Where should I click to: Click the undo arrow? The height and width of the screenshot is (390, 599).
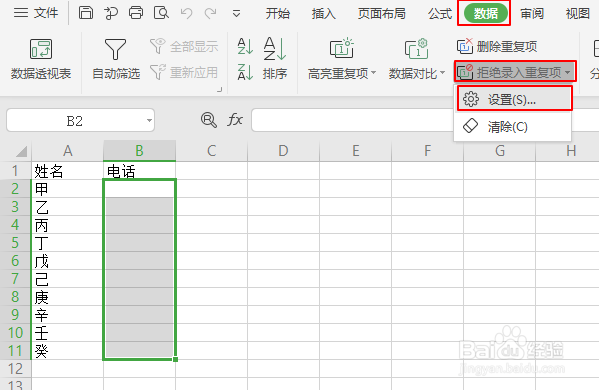[x=186, y=14]
